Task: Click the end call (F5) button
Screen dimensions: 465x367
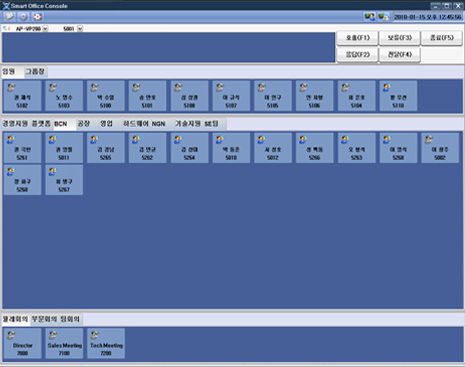Action: pos(442,38)
